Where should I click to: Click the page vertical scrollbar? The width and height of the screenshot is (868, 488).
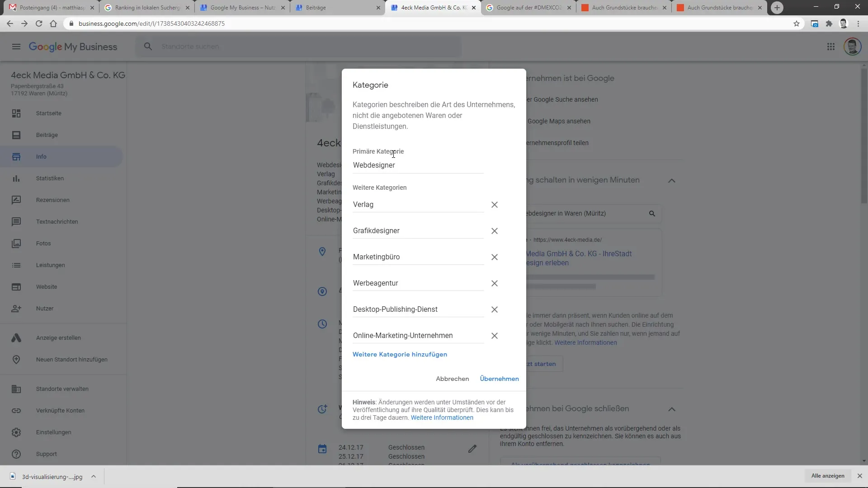(x=864, y=136)
